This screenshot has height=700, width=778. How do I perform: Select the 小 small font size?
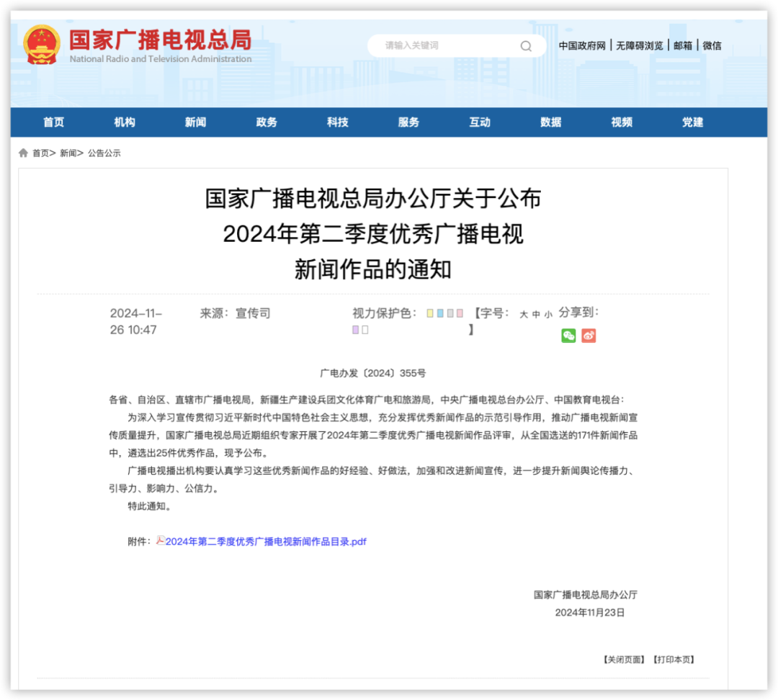(549, 315)
